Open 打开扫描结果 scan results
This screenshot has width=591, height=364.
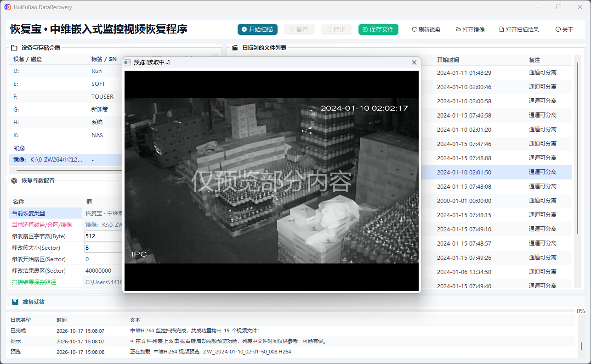[519, 29]
